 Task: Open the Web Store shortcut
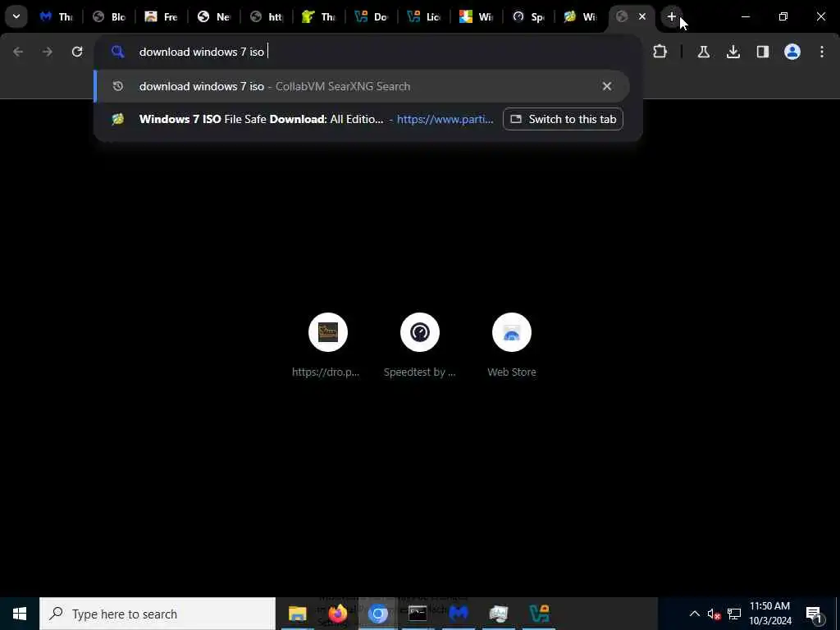point(512,345)
